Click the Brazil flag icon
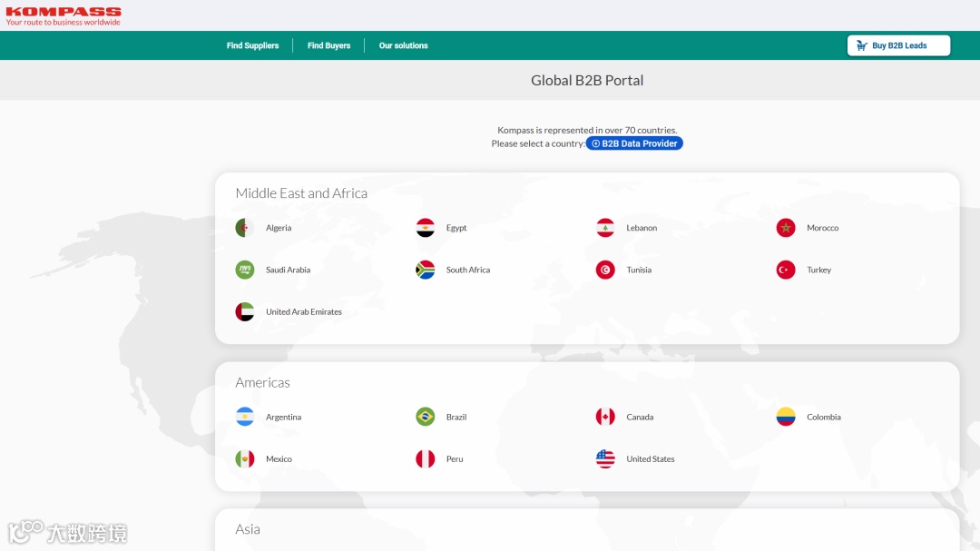 point(425,417)
